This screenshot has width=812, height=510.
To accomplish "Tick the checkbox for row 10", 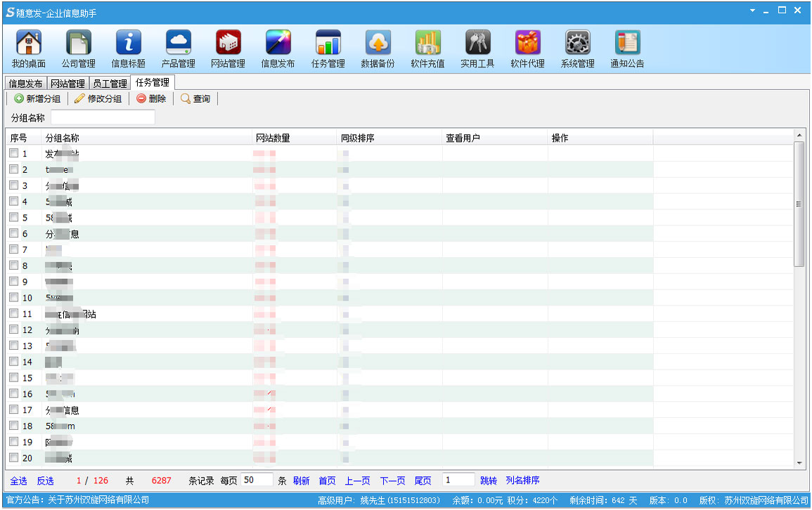I will pyautogui.click(x=14, y=298).
